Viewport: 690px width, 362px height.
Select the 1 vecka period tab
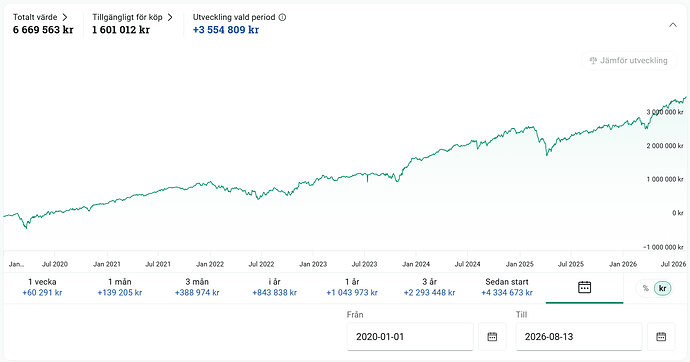tap(42, 288)
